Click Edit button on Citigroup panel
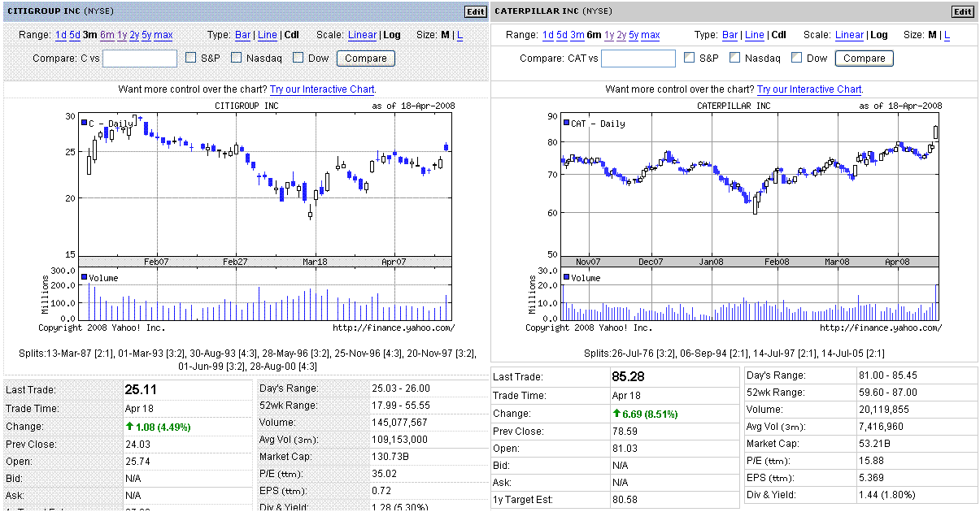 click(475, 11)
